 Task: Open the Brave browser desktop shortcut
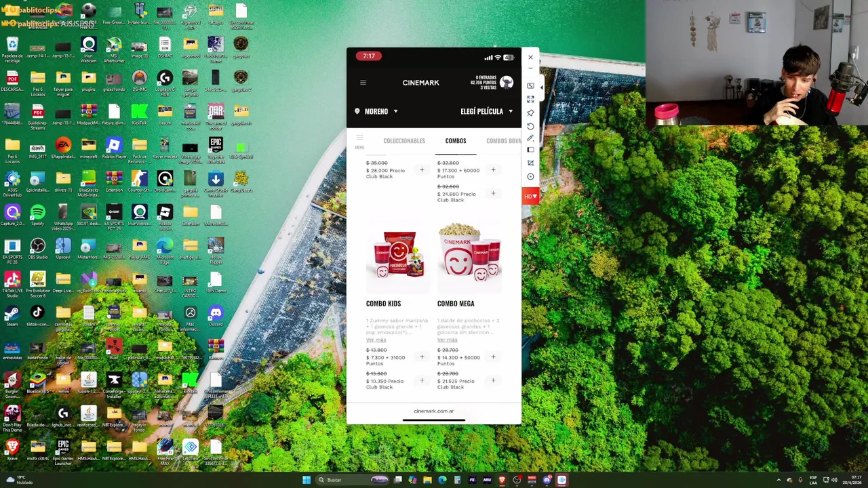(12, 449)
